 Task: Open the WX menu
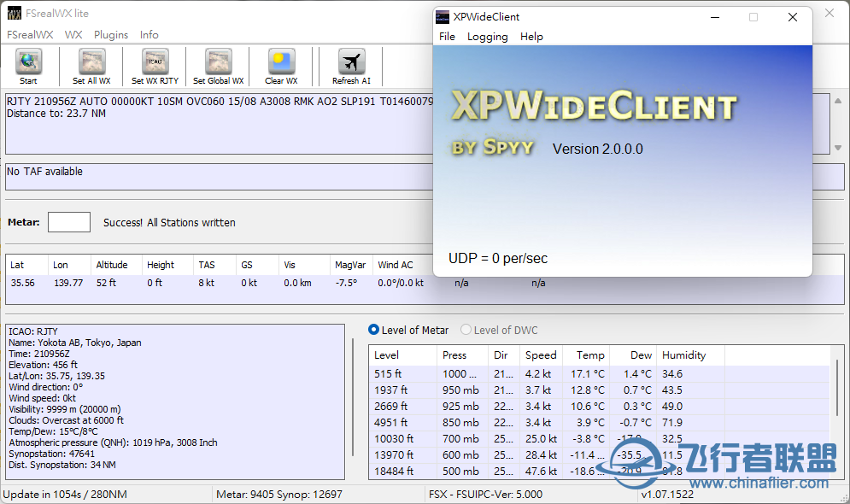tap(73, 35)
